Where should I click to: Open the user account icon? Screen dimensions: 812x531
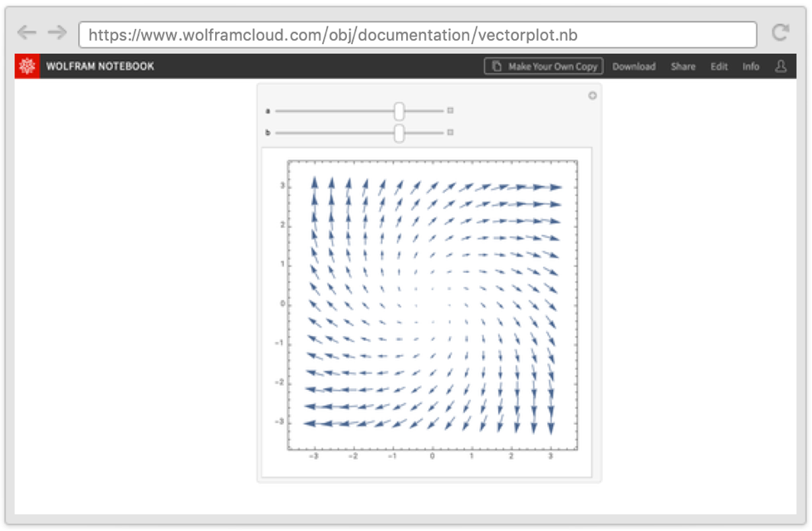pos(780,66)
